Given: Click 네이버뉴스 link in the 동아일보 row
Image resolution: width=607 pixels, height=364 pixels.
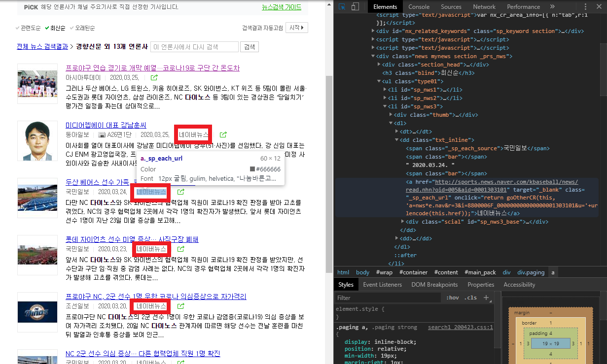Looking at the screenshot, I should [193, 134].
